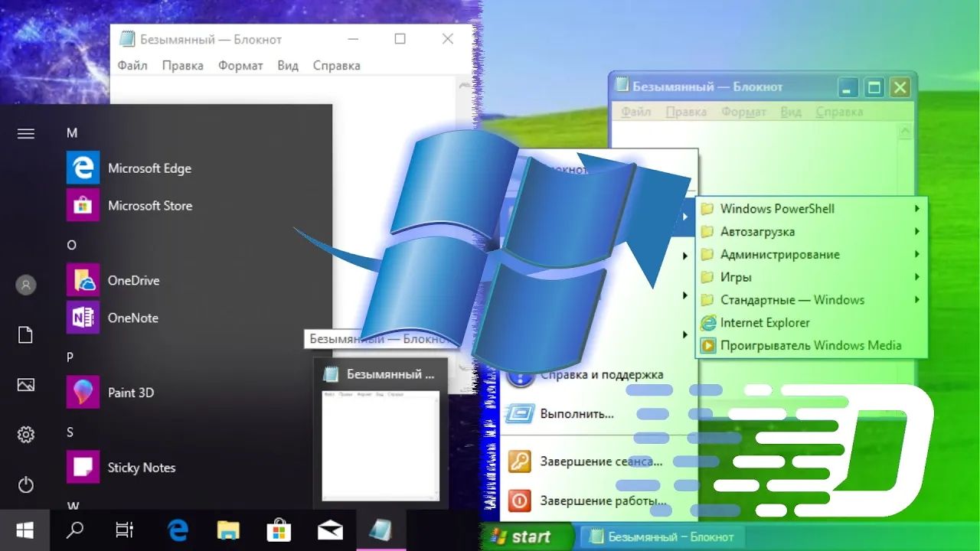Image resolution: width=980 pixels, height=551 pixels.
Task: Open Файл menu in Windows 10 Notepad
Action: tap(132, 66)
